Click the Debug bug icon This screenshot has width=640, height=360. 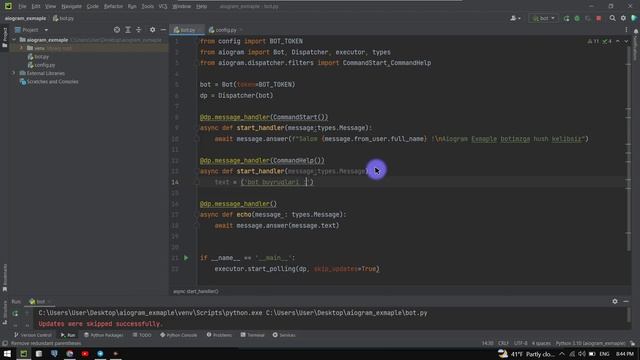577,18
